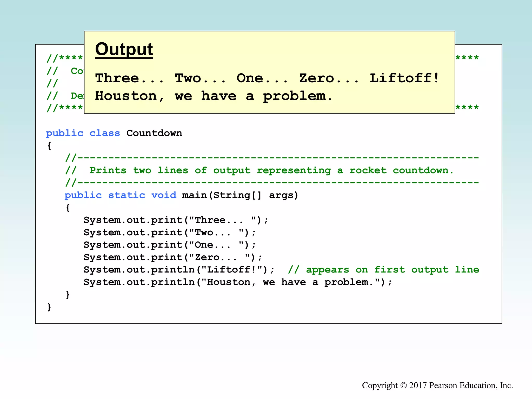Click the output line 'Houston, we have a problem.'
Viewport: 532px width, 399px height.
pyautogui.click(x=214, y=96)
